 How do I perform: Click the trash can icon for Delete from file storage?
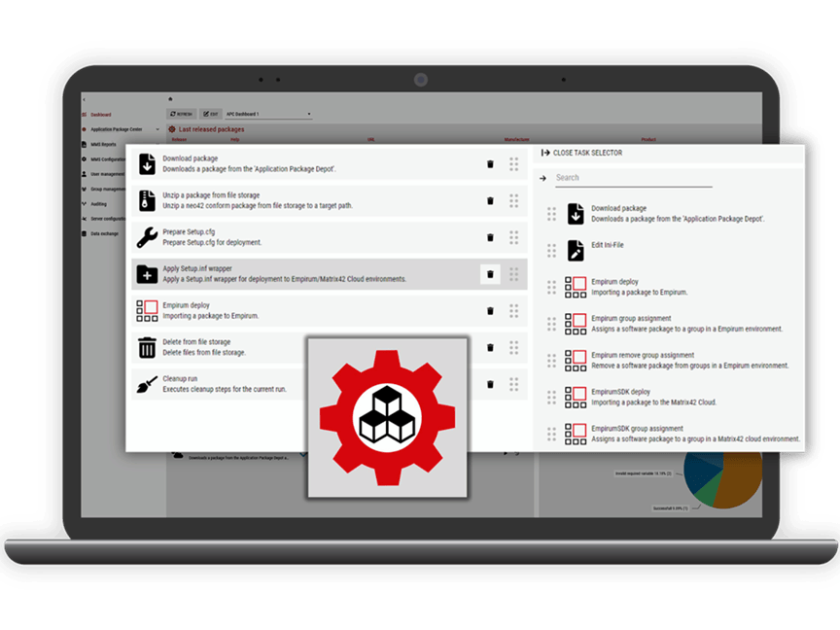coord(147,347)
